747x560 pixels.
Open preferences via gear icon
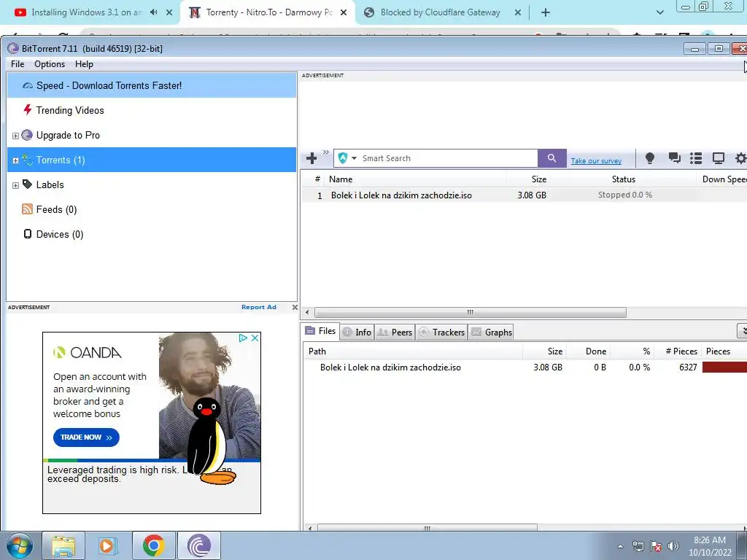pyautogui.click(x=740, y=158)
